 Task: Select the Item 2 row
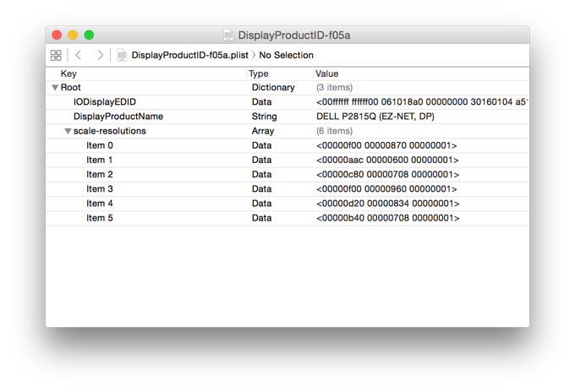pyautogui.click(x=287, y=174)
